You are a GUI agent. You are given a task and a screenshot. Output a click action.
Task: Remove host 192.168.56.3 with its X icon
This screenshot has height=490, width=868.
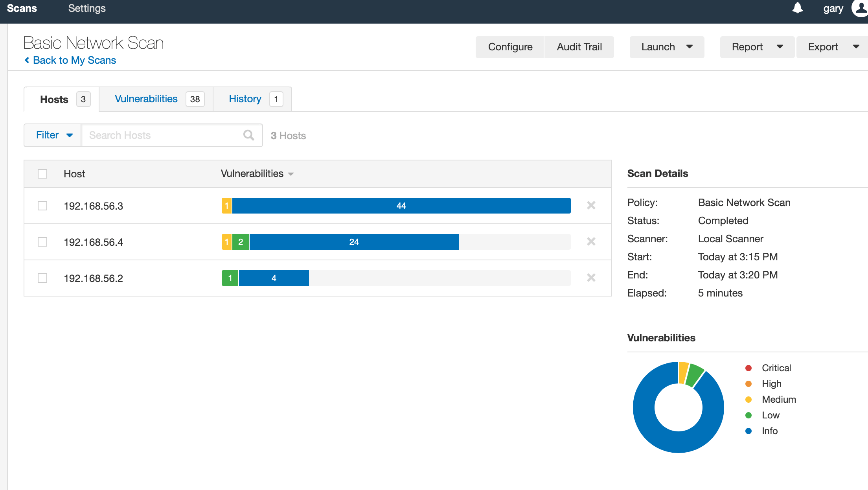pyautogui.click(x=591, y=205)
